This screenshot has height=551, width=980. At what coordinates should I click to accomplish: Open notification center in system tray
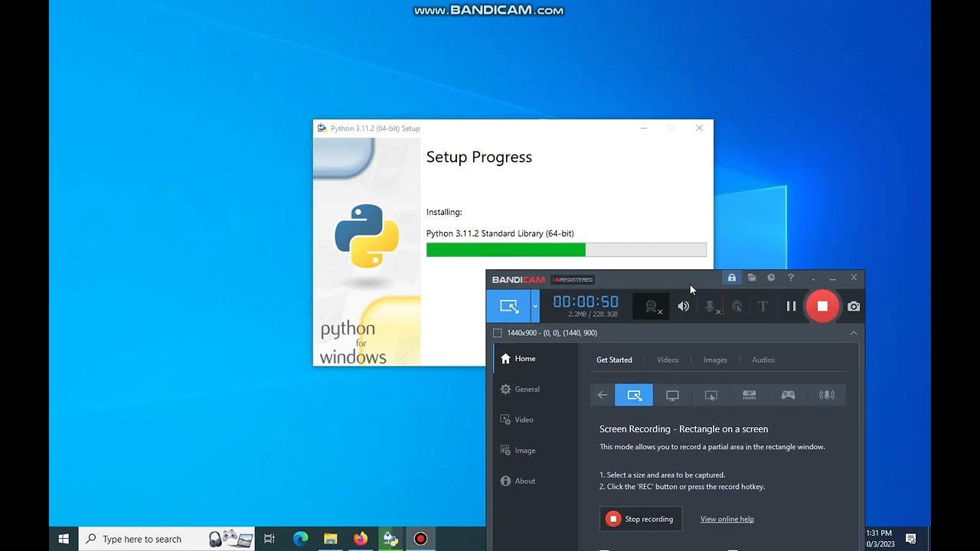click(910, 539)
